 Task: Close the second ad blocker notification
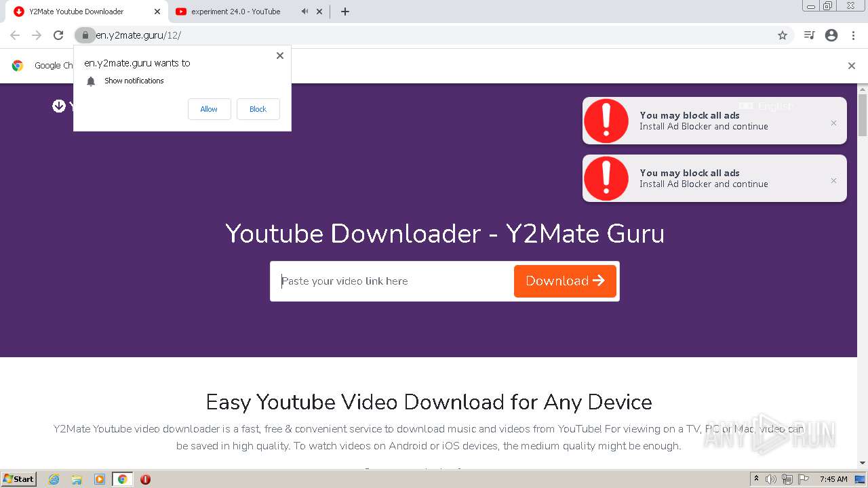click(x=833, y=180)
